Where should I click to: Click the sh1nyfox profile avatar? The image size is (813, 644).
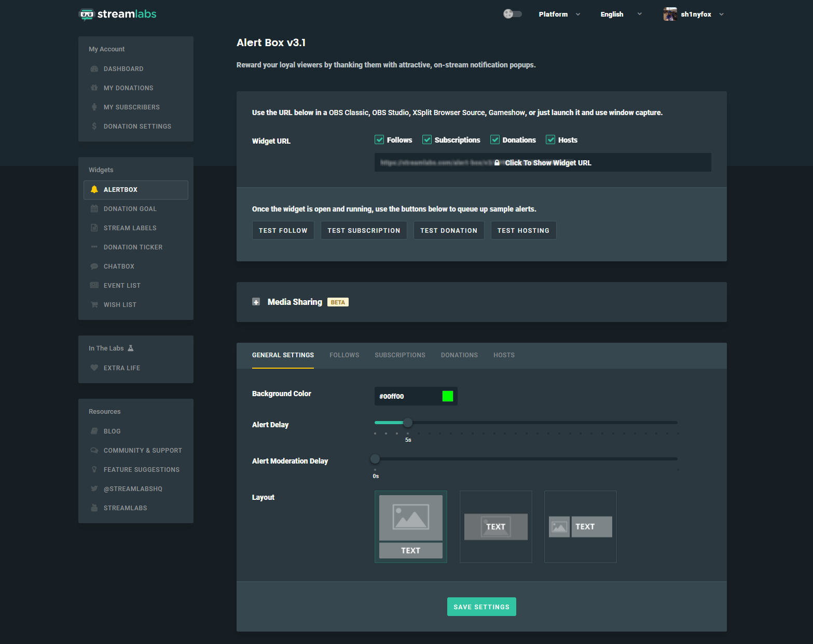670,15
